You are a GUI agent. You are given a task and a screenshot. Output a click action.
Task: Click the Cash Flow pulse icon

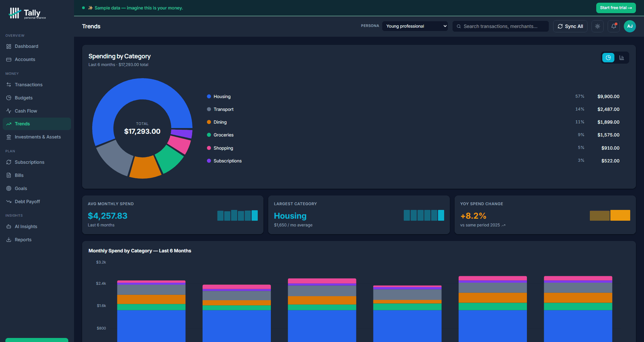pyautogui.click(x=9, y=111)
